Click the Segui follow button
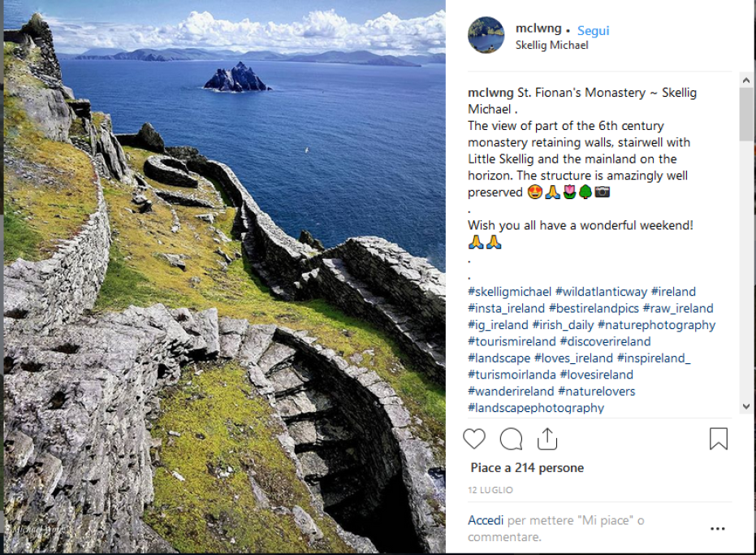756x555 pixels. [593, 31]
